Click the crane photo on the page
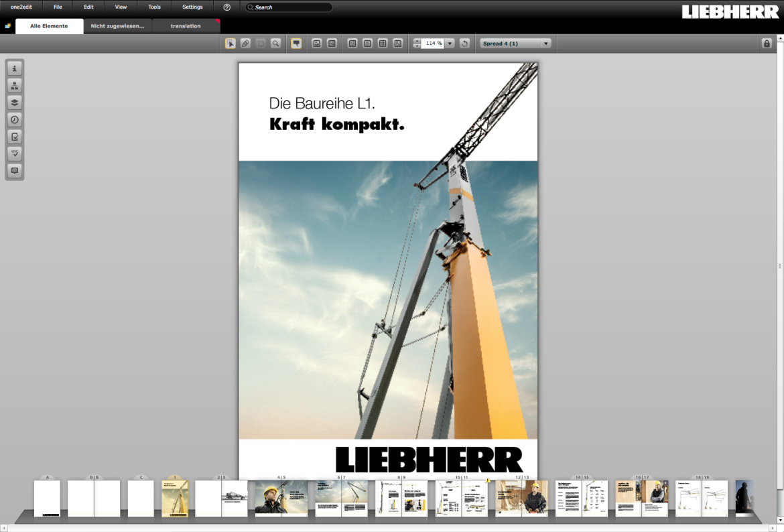Image resolution: width=784 pixels, height=532 pixels. [388, 300]
